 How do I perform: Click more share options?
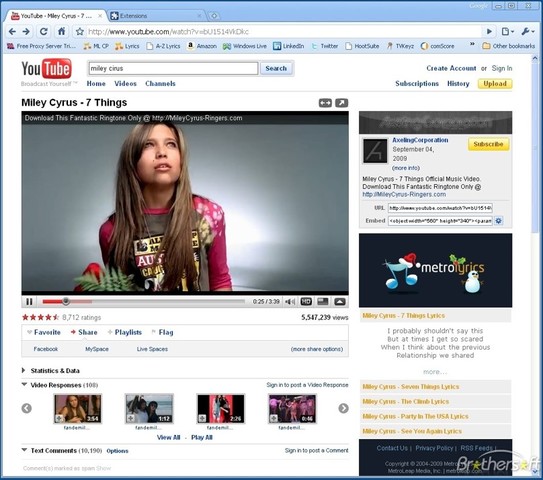point(317,349)
